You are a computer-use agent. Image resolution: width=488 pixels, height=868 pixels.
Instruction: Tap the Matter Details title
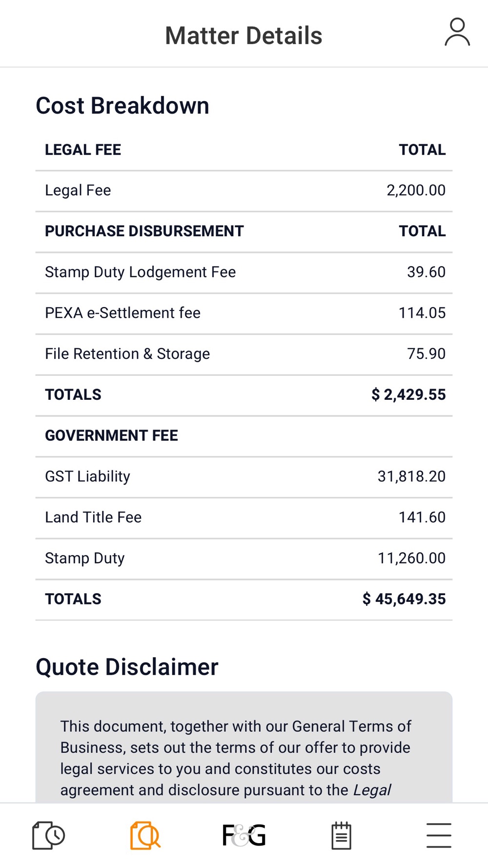click(244, 36)
